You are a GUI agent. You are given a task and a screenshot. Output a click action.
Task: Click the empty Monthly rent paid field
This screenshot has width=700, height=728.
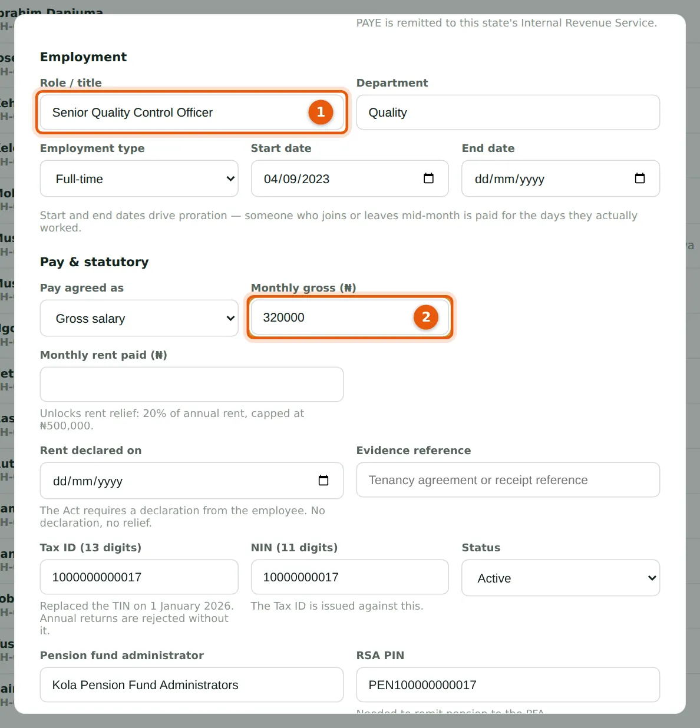coord(191,384)
